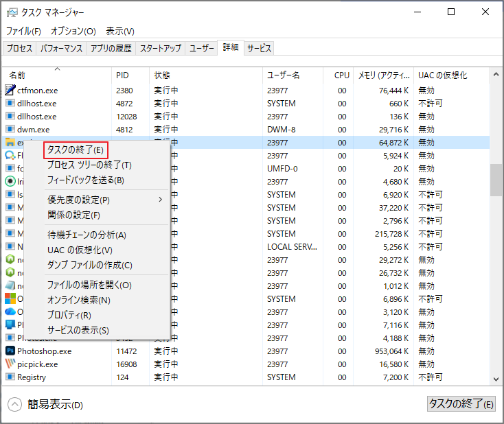Click the magnifier process icon below explorer
This screenshot has height=424, width=504.
[x=10, y=156]
